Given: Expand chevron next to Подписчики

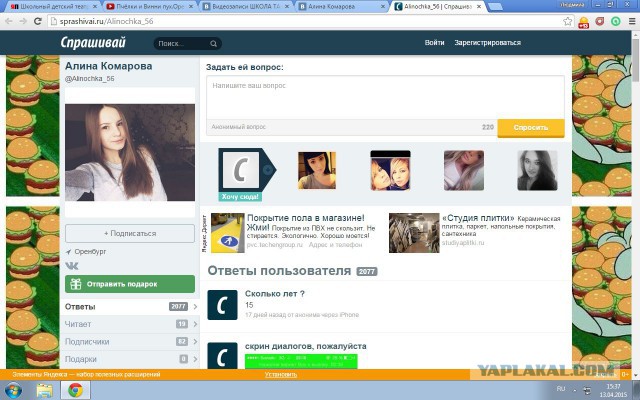Looking at the screenshot, I should pyautogui.click(x=195, y=342).
